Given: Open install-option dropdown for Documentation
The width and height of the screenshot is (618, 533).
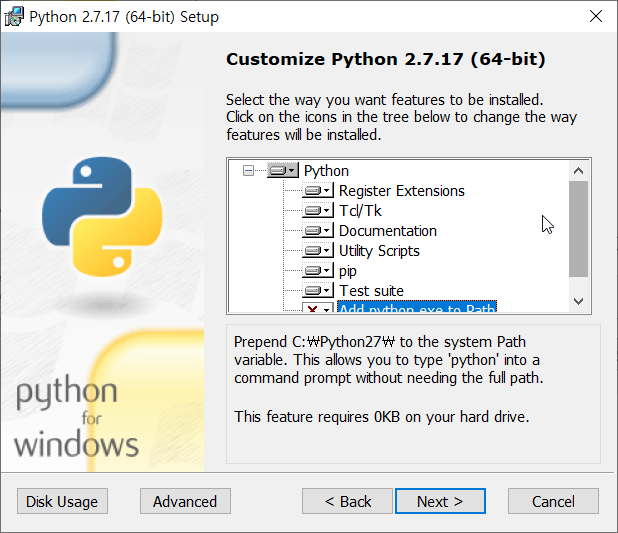Looking at the screenshot, I should click(x=318, y=231).
